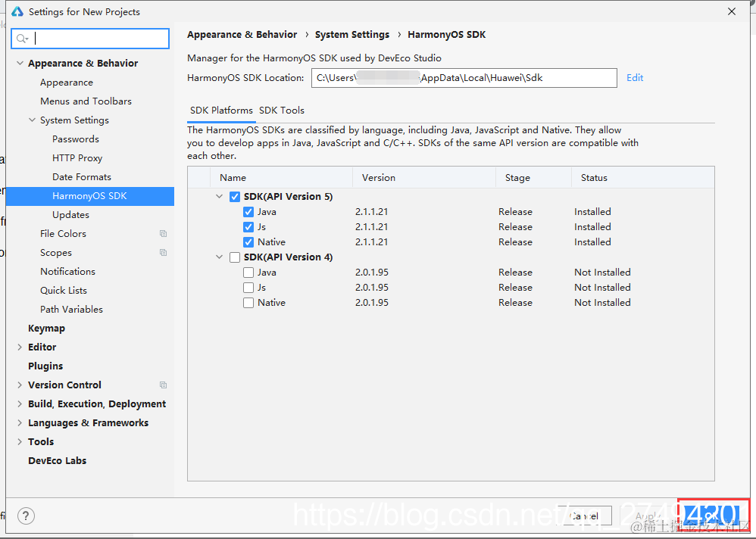The width and height of the screenshot is (756, 539).
Task: Click 'Not Installed' status in Js row
Action: [602, 288]
